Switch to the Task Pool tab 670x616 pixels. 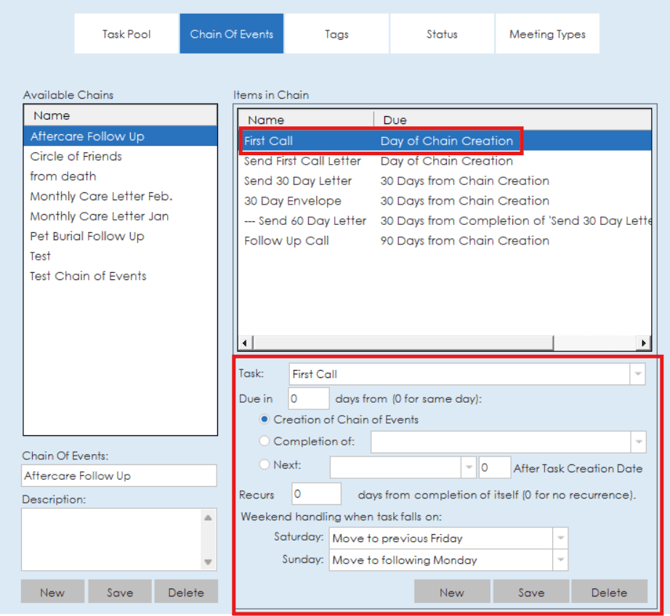(x=127, y=34)
